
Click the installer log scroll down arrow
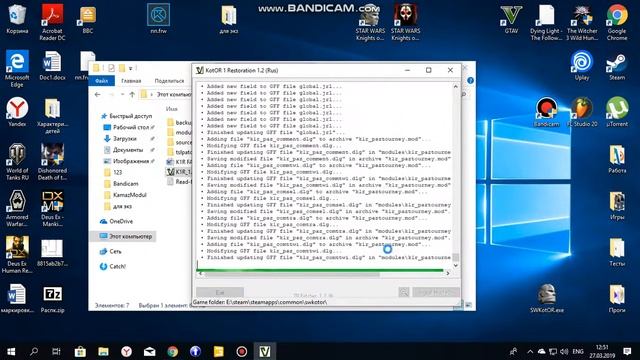pyautogui.click(x=456, y=265)
